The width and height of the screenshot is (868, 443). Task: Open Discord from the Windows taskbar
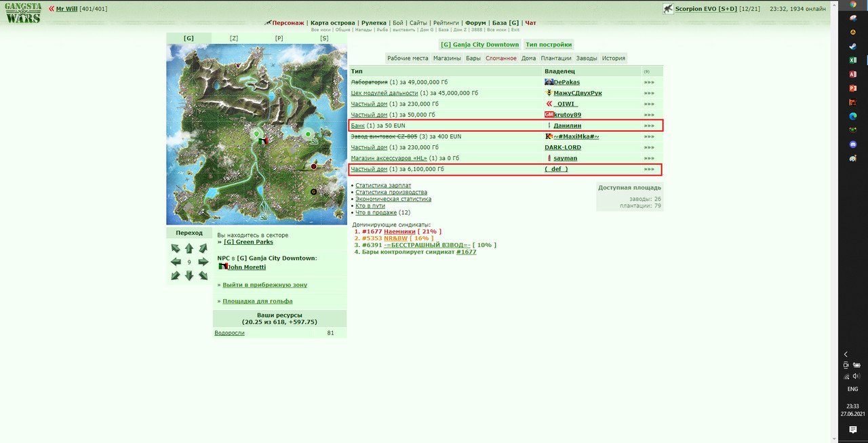click(853, 144)
